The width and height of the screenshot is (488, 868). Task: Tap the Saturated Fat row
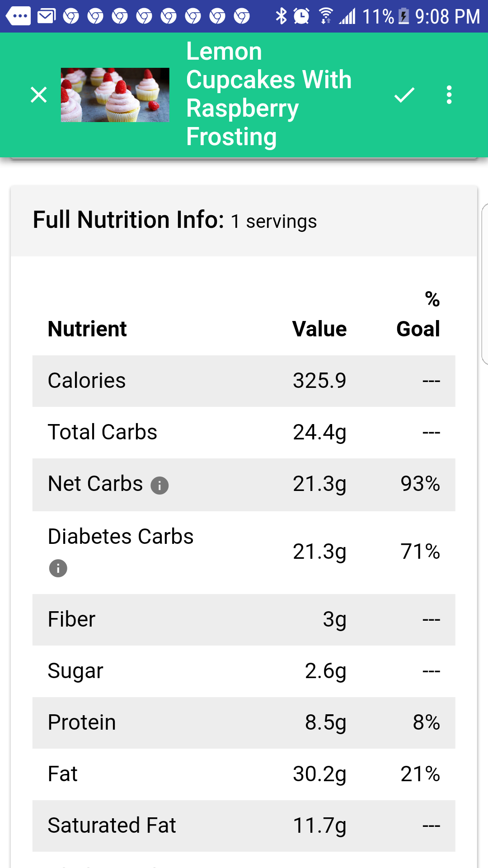[244, 826]
